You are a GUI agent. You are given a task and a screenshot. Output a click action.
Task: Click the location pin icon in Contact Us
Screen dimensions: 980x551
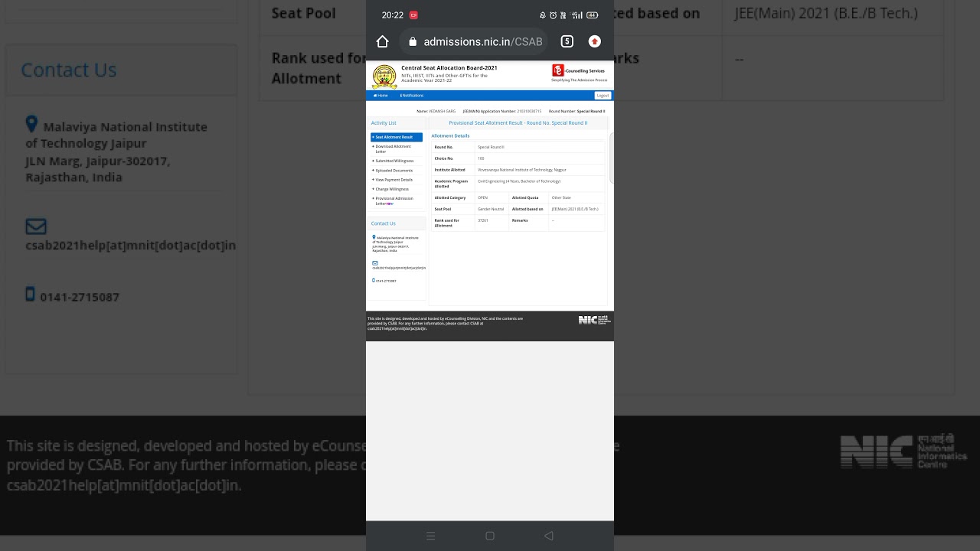coord(374,237)
